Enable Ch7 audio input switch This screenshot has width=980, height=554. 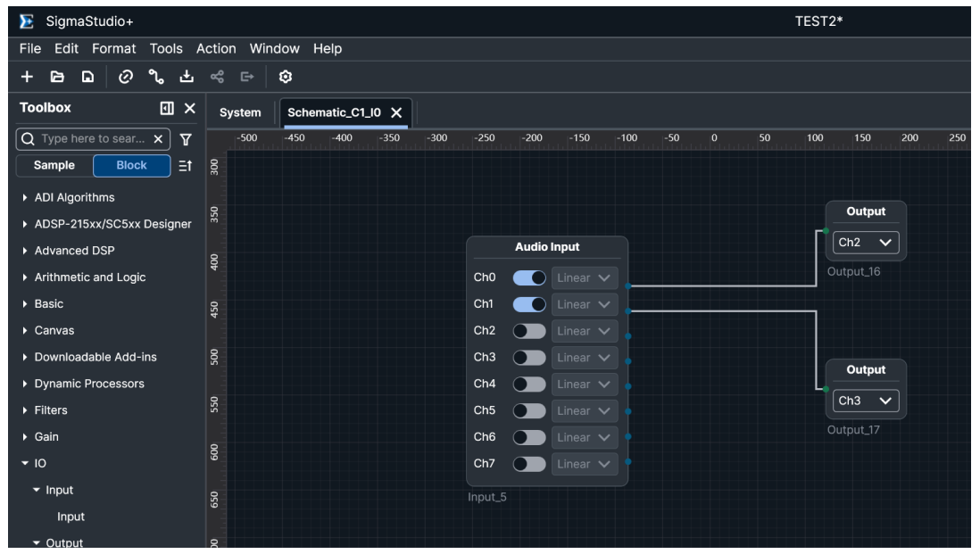coord(529,464)
